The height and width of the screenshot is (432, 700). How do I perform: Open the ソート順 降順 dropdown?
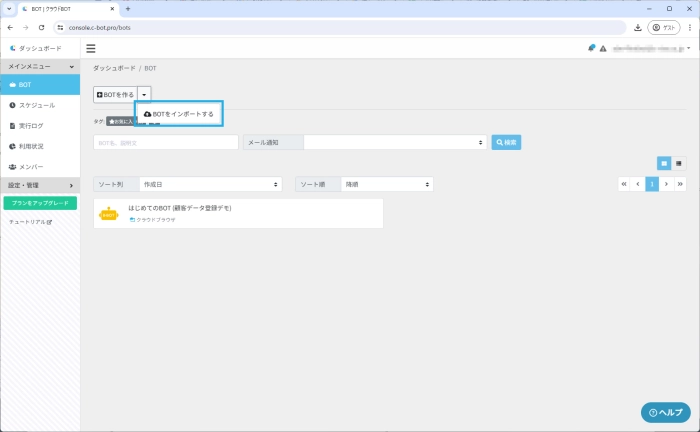click(x=387, y=185)
